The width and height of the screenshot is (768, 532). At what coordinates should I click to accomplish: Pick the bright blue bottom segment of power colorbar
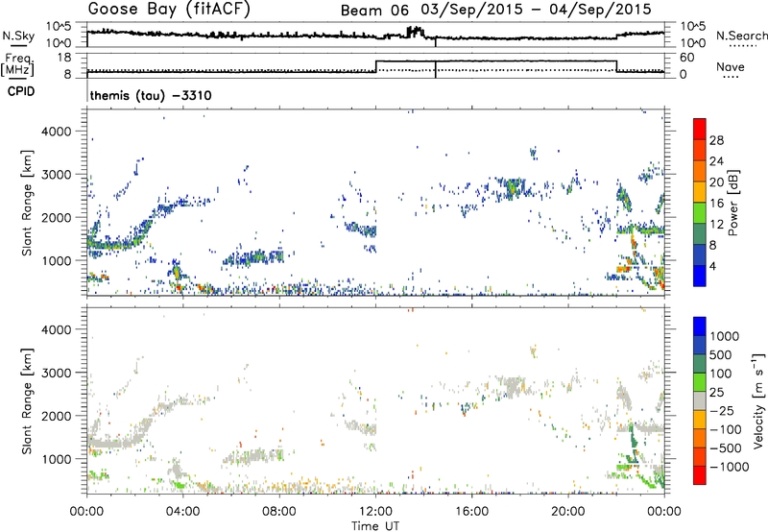point(700,276)
